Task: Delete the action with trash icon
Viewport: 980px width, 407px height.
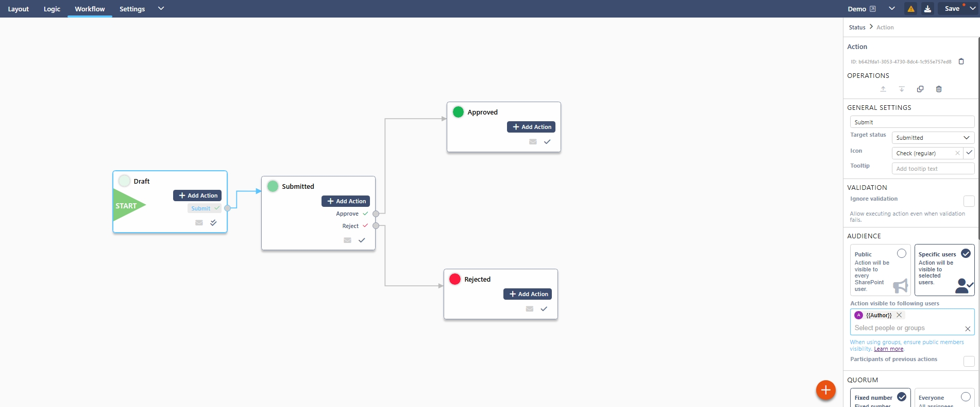Action: [939, 89]
